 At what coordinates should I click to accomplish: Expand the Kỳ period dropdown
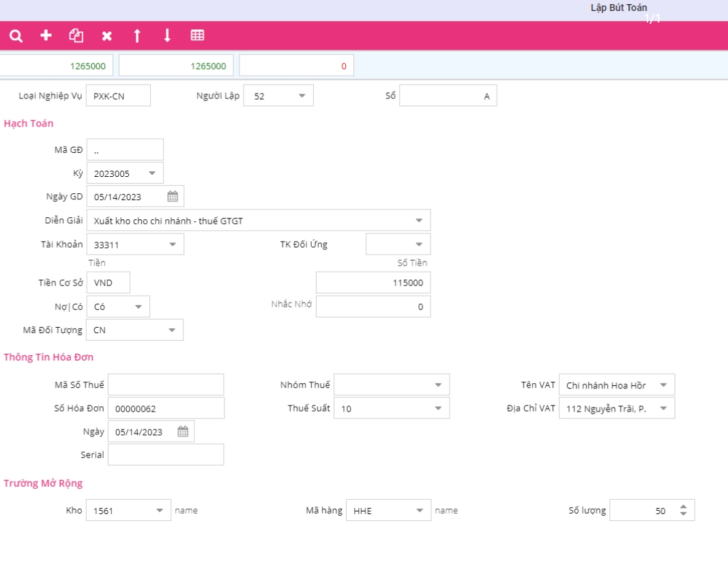pyautogui.click(x=151, y=173)
